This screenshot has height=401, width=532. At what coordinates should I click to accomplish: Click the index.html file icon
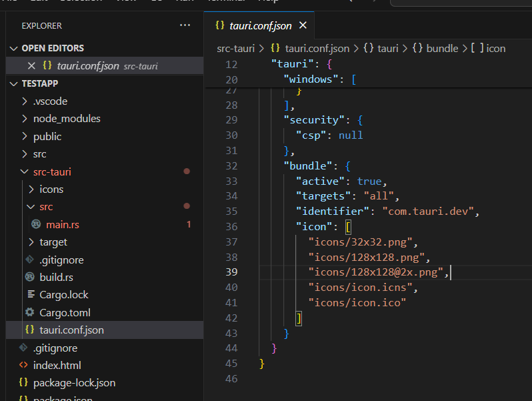[23, 365]
